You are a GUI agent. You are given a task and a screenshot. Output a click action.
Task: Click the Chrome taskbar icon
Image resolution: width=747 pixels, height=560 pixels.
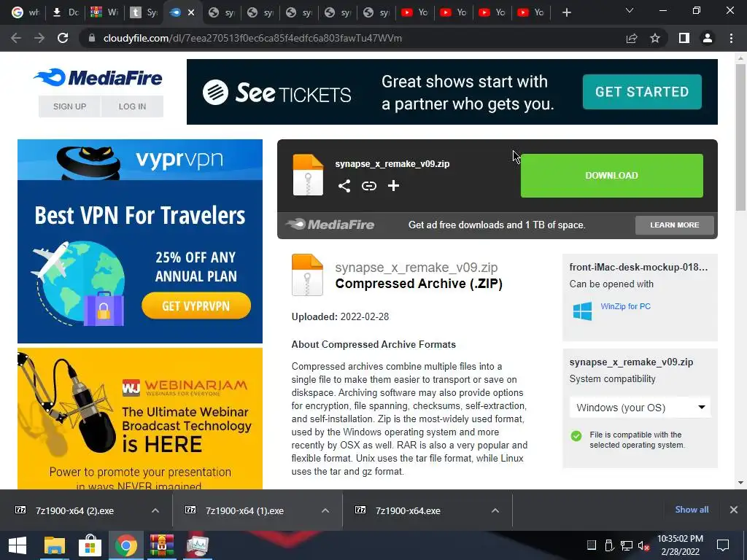tap(125, 545)
